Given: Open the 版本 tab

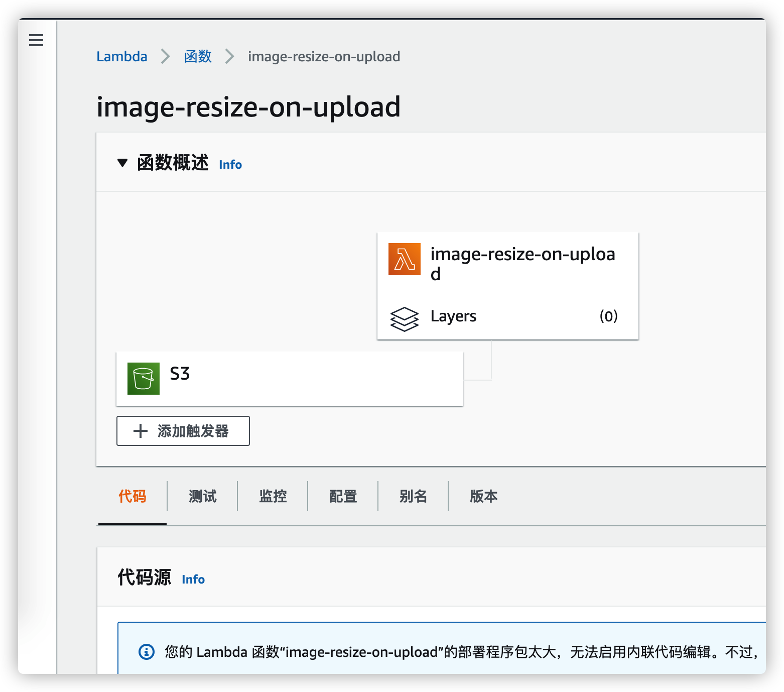Looking at the screenshot, I should [484, 496].
